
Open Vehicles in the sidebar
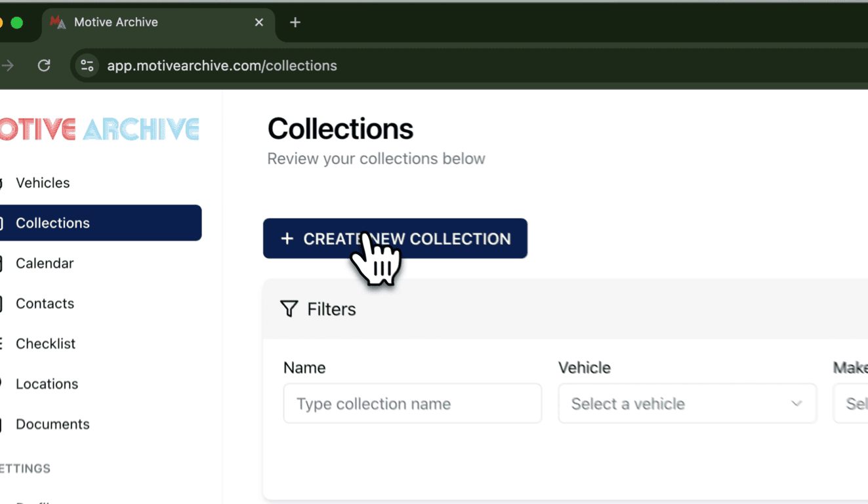pyautogui.click(x=43, y=182)
